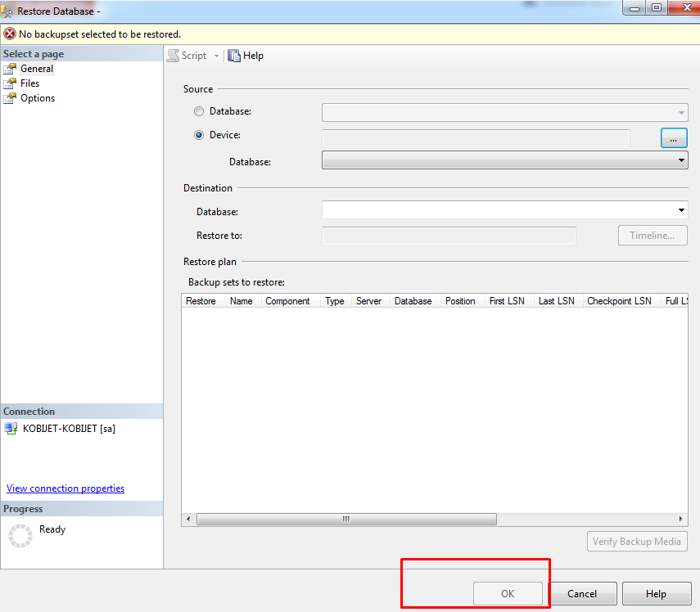Open the General page
Image resolution: width=700 pixels, height=612 pixels.
37,69
